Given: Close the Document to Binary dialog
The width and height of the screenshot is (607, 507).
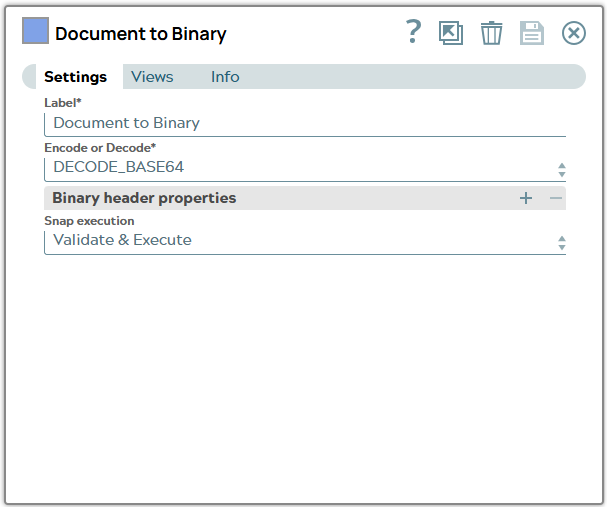Looking at the screenshot, I should click(574, 33).
